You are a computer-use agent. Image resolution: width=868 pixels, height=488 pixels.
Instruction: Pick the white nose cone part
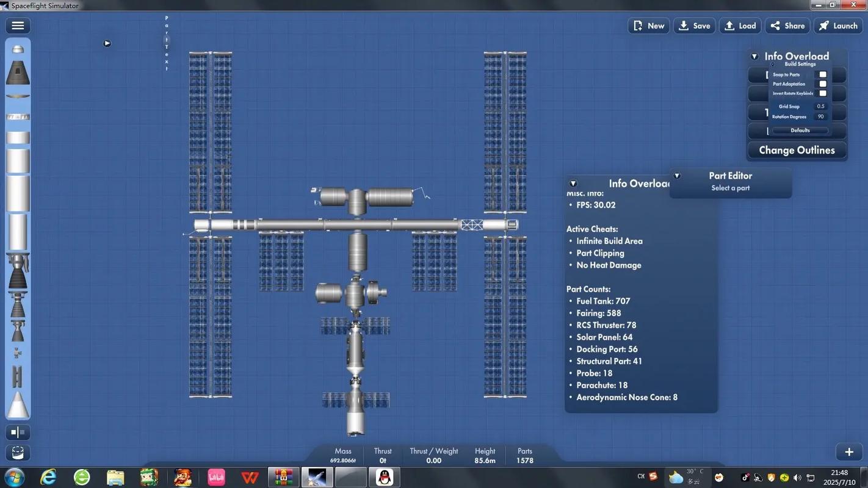point(18,405)
